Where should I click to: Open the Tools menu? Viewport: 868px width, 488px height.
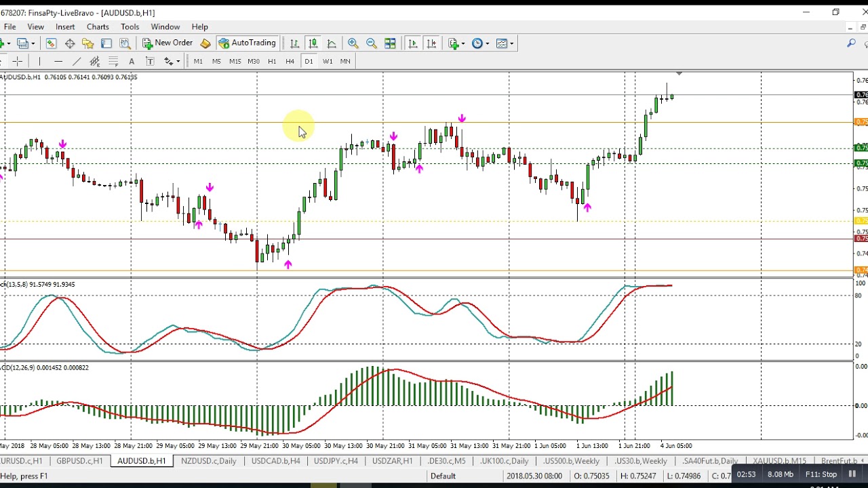click(130, 27)
